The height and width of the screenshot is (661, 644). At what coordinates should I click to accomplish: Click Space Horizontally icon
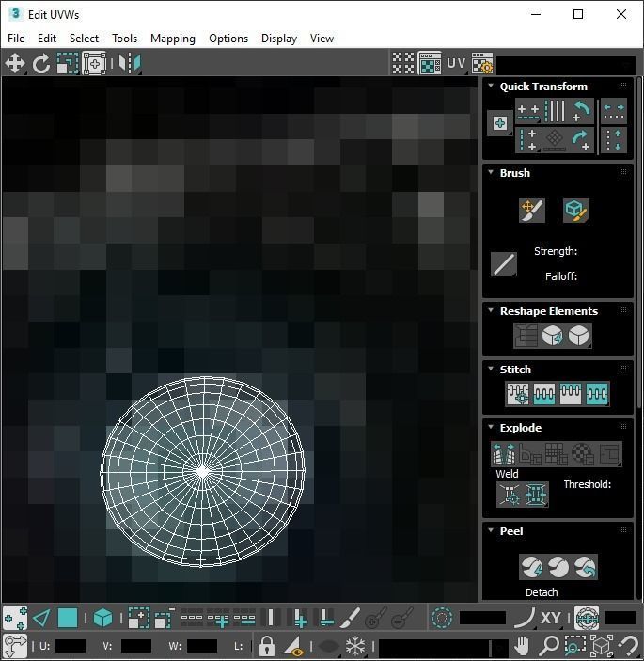(614, 111)
